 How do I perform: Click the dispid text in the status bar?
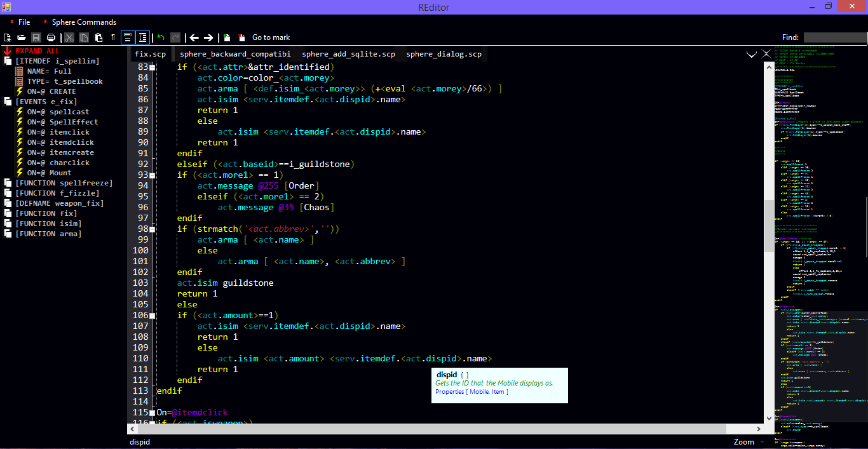(140, 442)
